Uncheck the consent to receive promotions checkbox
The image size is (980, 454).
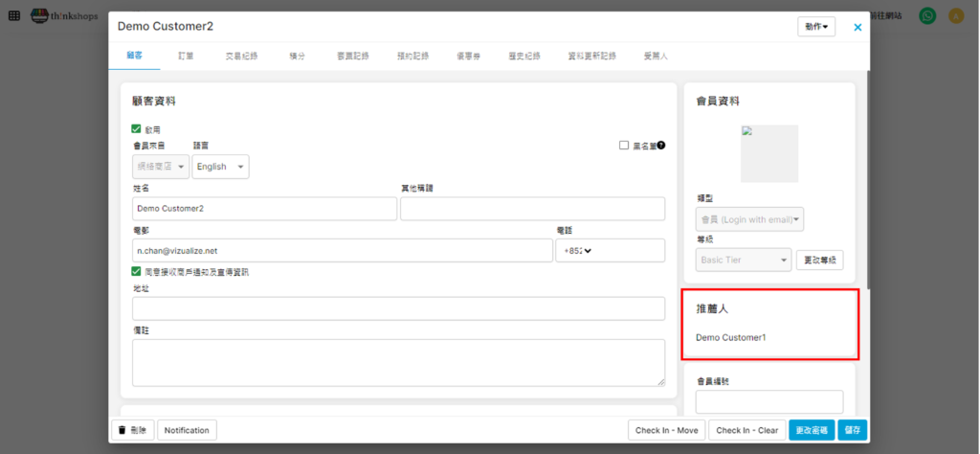click(x=137, y=272)
